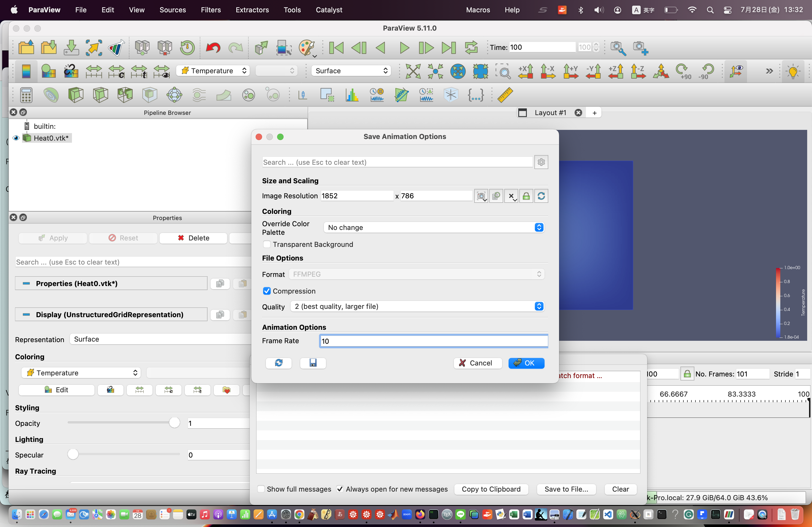Toggle the Transparent Background checkbox
The height and width of the screenshot is (527, 812).
267,244
